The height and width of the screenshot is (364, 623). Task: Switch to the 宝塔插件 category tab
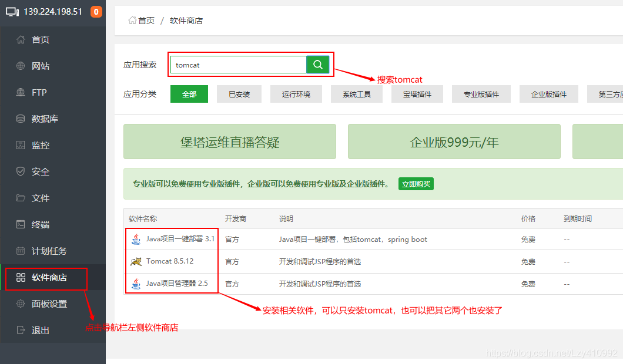pyautogui.click(x=417, y=94)
